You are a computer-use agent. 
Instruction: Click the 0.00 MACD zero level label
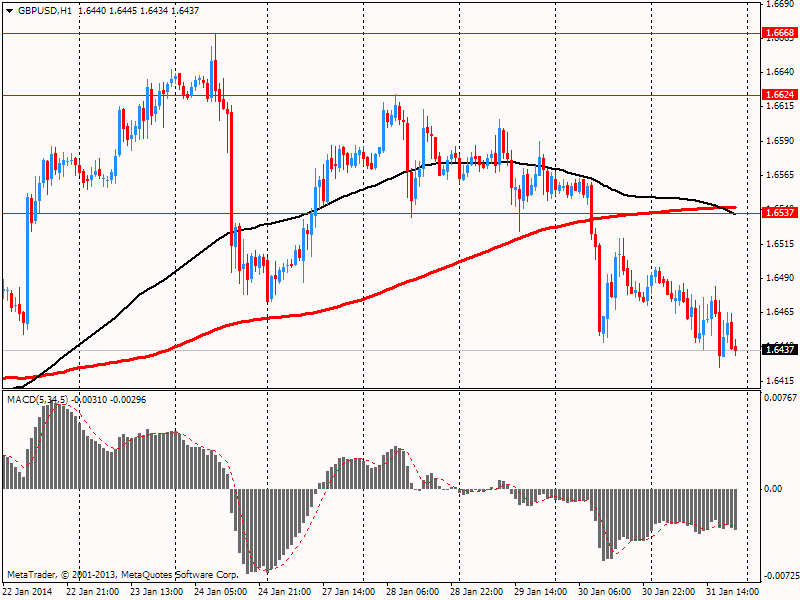point(773,489)
